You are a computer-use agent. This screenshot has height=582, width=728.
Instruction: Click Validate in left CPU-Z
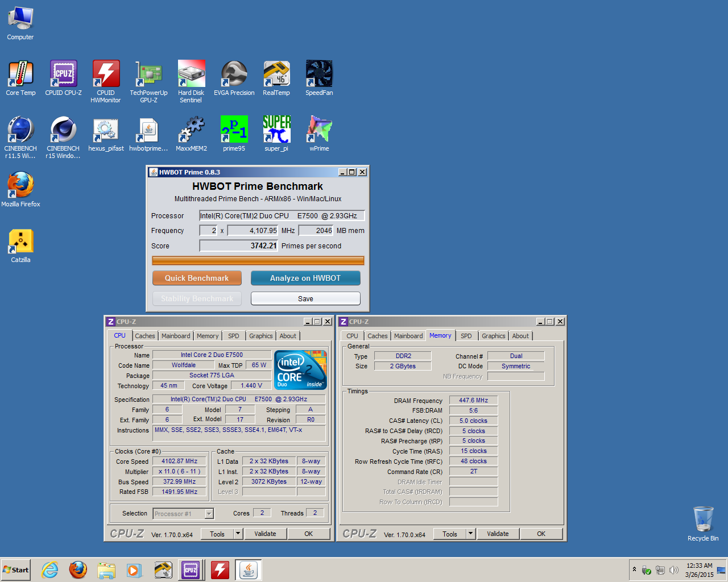point(265,534)
